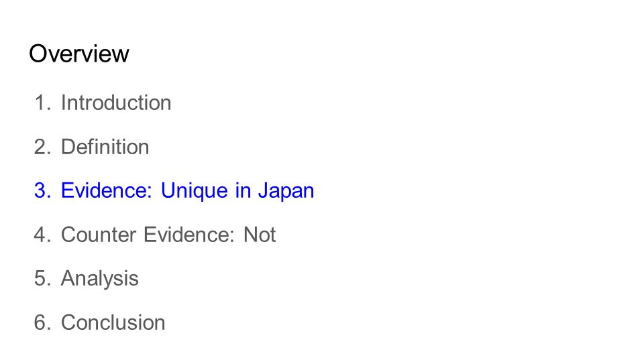This screenshot has width=644, height=362.
Task: Click the number 4 list marker
Action: (x=43, y=235)
